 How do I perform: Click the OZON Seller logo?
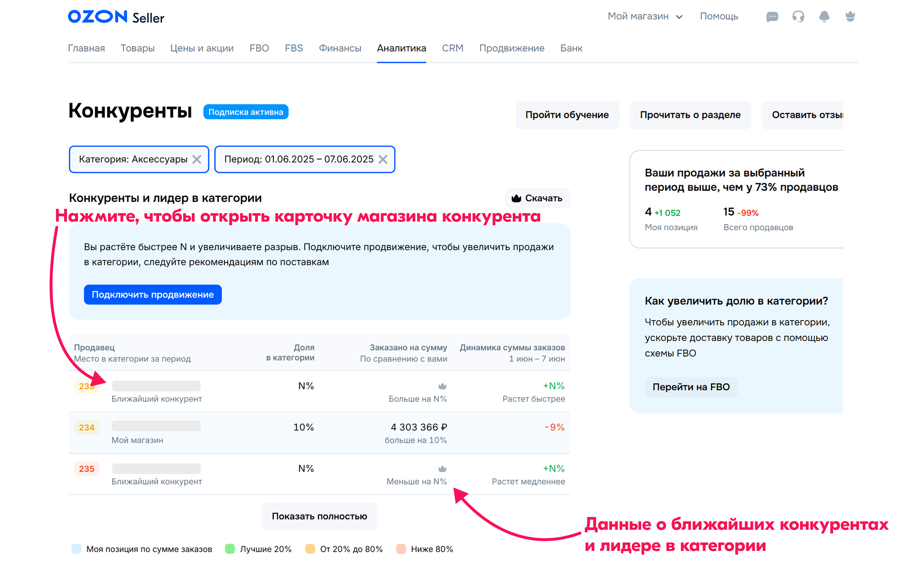[116, 17]
